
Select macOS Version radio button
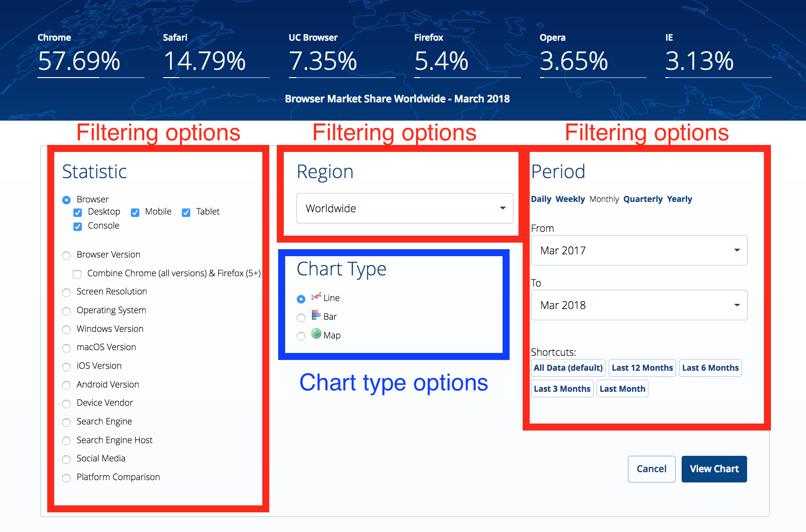(66, 348)
